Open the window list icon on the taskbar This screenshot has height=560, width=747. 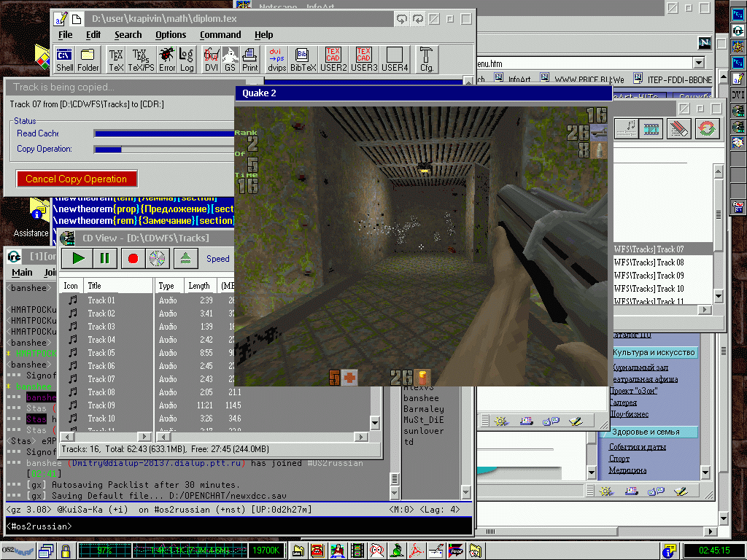pos(47,551)
